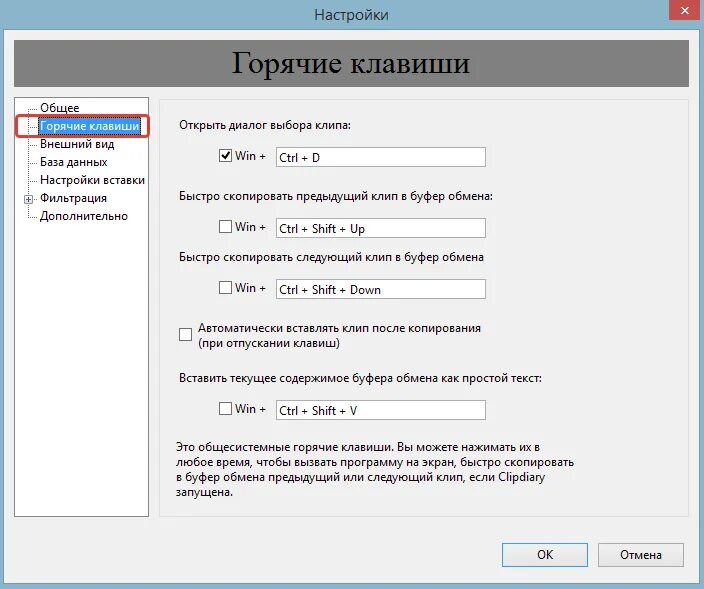
Task: Enable Win modifier for next clip hotkey
Action: 225,287
